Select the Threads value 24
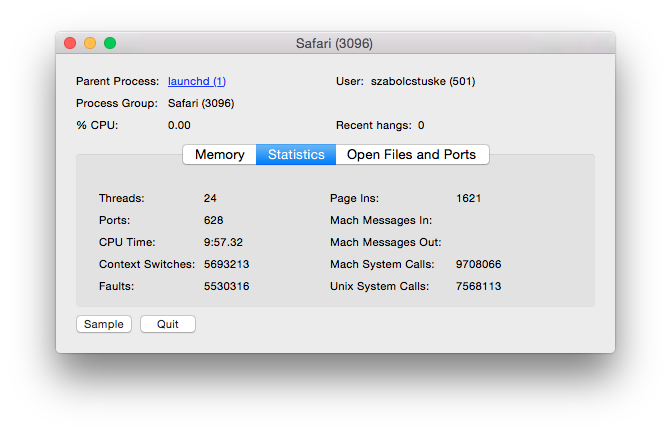 coord(210,198)
